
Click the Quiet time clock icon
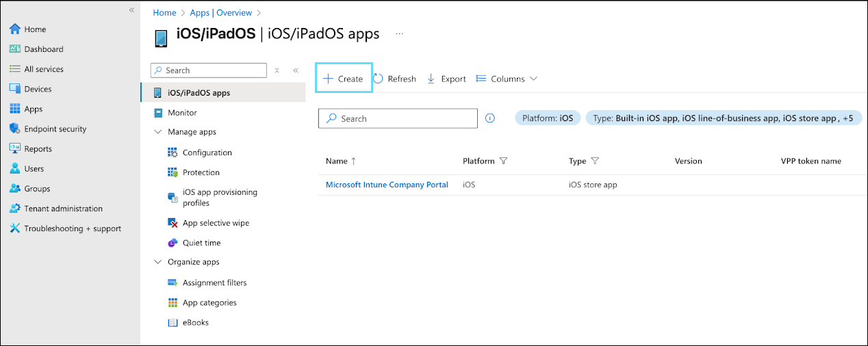[173, 243]
